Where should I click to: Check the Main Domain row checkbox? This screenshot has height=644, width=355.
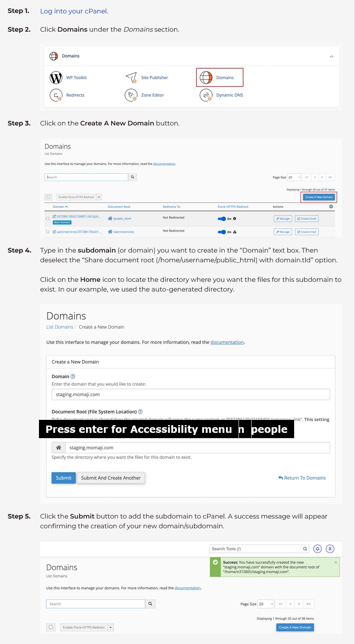47,218
